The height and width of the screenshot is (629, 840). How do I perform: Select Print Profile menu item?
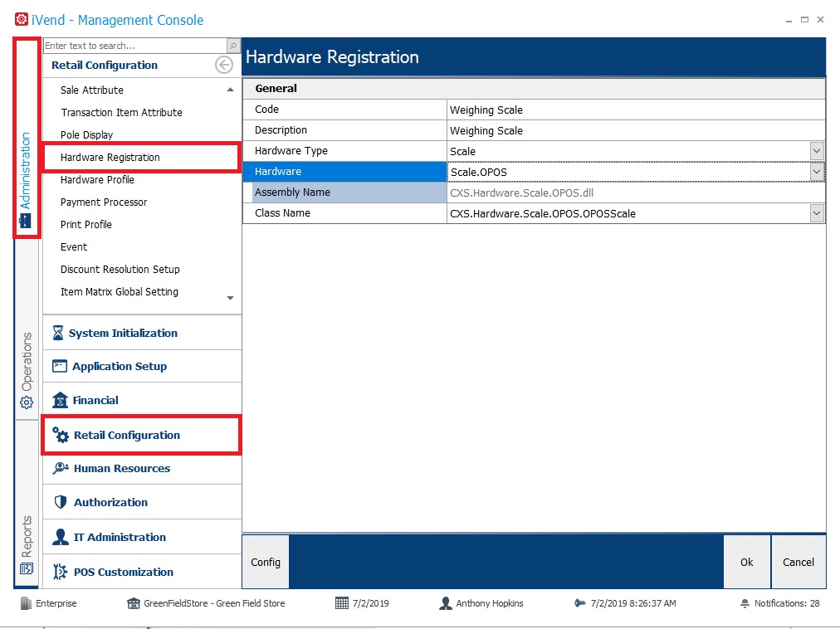85,225
